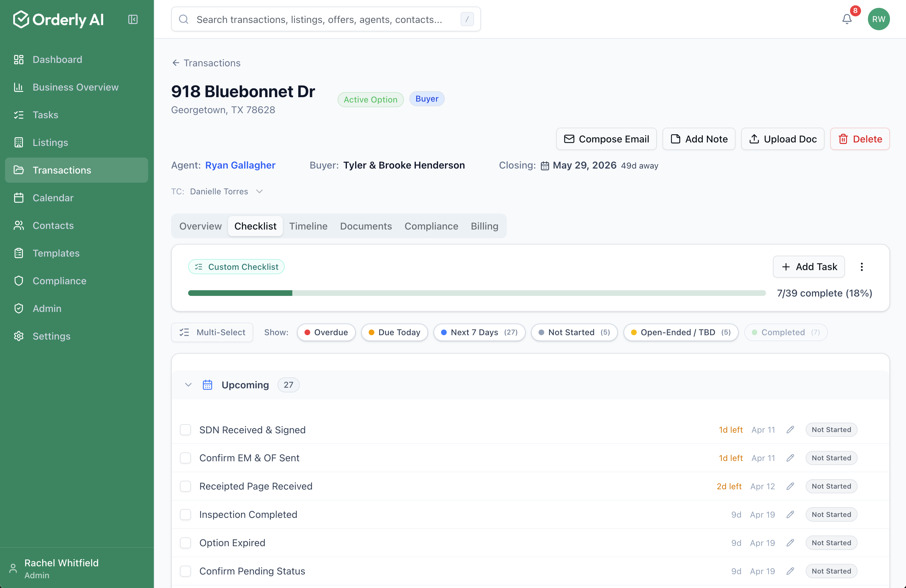This screenshot has width=906, height=588.
Task: Click the checklist progress bar
Action: pyautogui.click(x=477, y=293)
